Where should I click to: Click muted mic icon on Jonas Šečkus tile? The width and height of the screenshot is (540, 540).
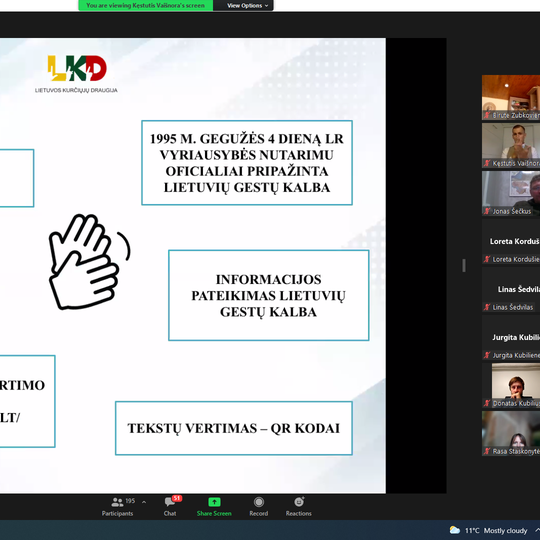(x=487, y=211)
